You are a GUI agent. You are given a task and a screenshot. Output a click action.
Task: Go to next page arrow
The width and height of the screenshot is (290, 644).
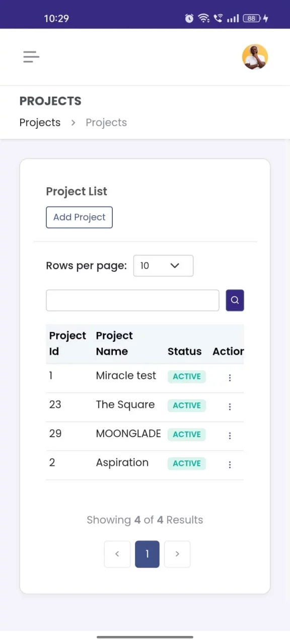click(x=177, y=554)
